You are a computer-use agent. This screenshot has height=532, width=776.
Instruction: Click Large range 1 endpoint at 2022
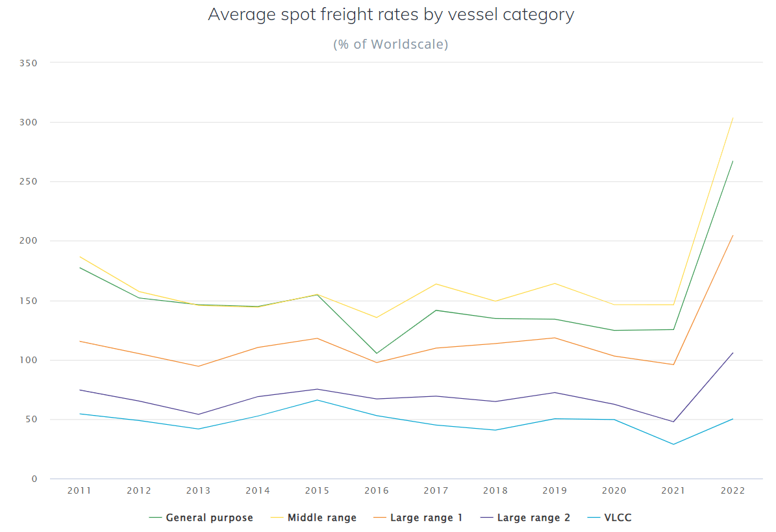point(732,236)
